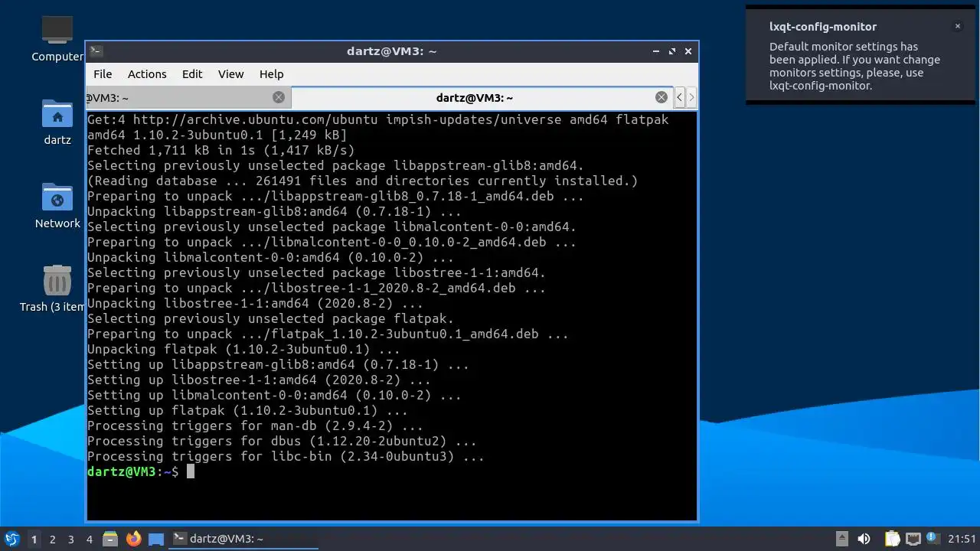Click 'Processing triggers for libc-bin' line
980x551 pixels.
[x=286, y=457]
